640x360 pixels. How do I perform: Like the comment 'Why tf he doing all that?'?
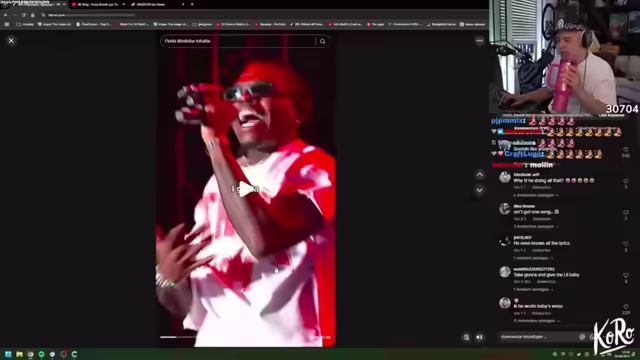coord(626,181)
